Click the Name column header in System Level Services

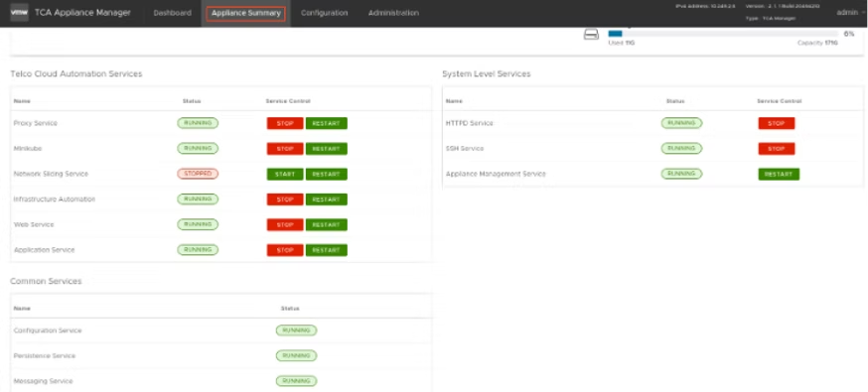tap(454, 101)
